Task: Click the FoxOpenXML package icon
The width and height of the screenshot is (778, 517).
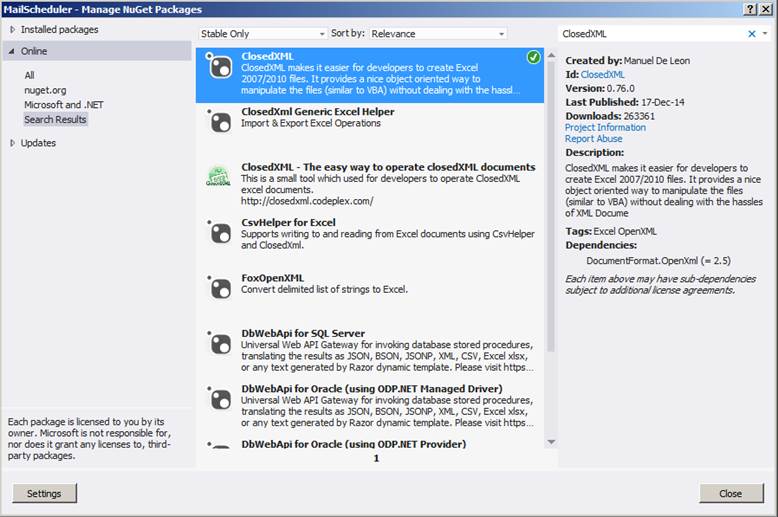Action: point(219,288)
